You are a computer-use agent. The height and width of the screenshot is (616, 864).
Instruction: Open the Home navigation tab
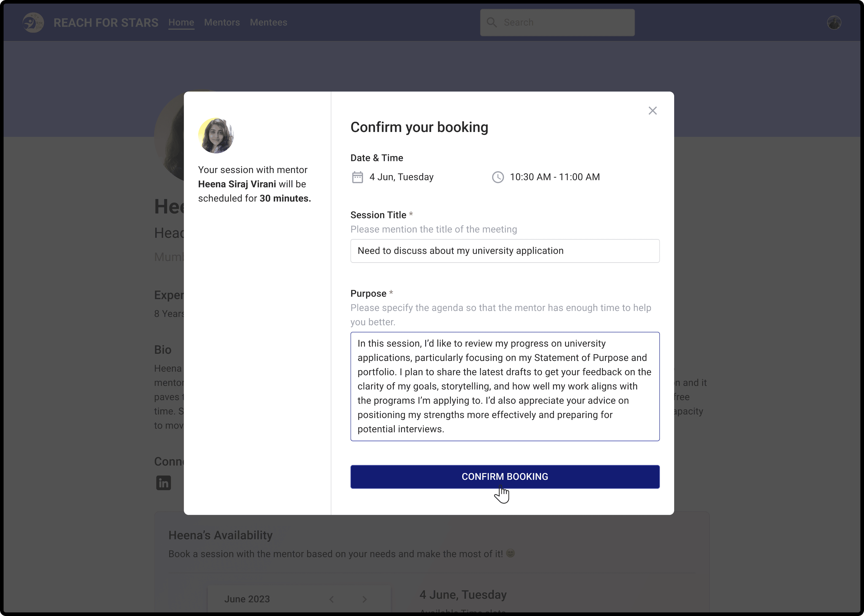click(181, 22)
